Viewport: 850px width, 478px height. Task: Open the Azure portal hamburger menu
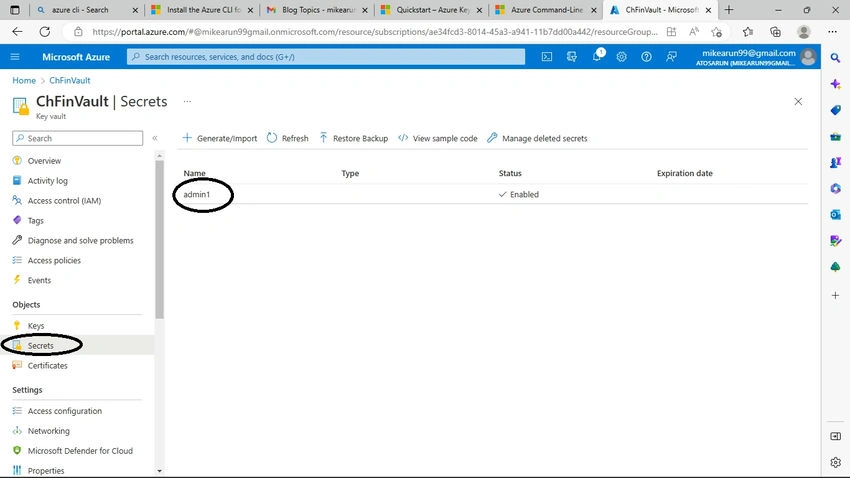pyautogui.click(x=15, y=56)
